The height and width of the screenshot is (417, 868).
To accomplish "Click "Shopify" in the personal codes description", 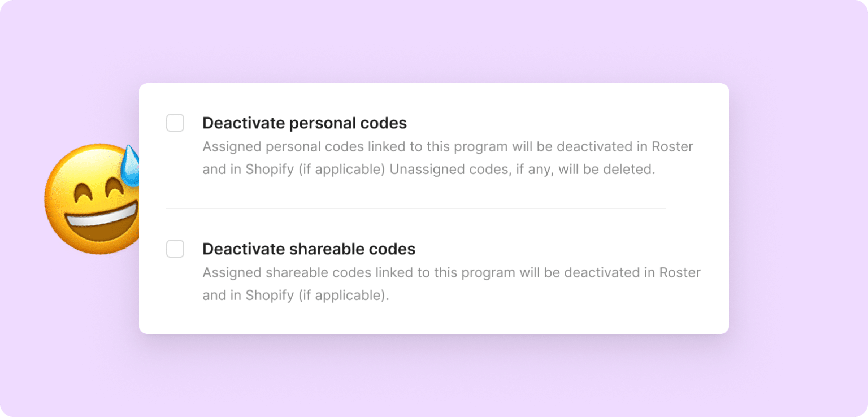I will coord(270,170).
